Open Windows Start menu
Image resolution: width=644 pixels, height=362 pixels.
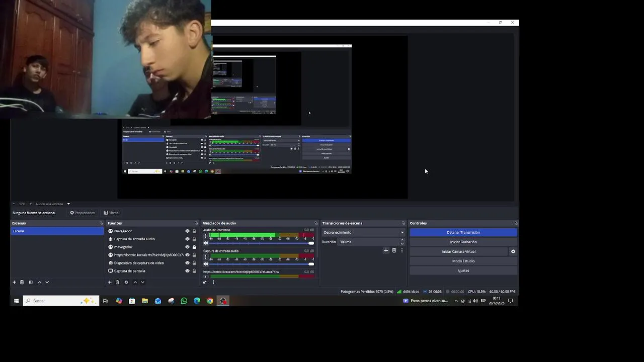click(16, 301)
